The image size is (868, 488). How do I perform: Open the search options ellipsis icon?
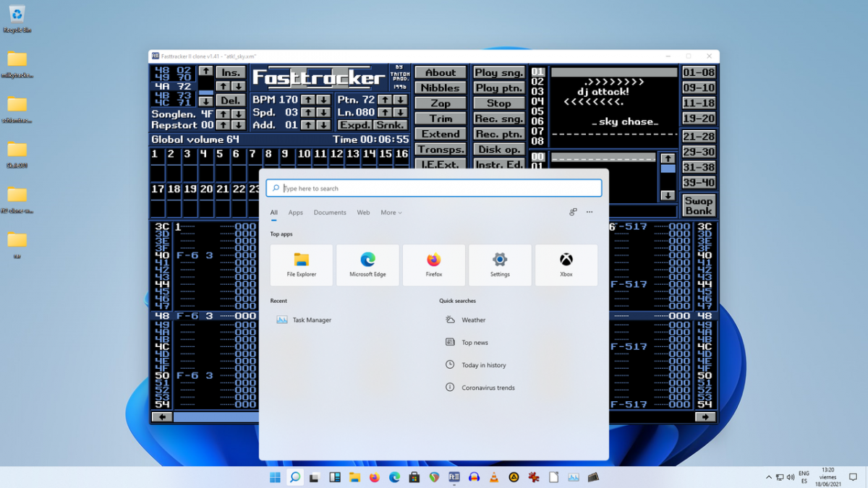pyautogui.click(x=590, y=213)
